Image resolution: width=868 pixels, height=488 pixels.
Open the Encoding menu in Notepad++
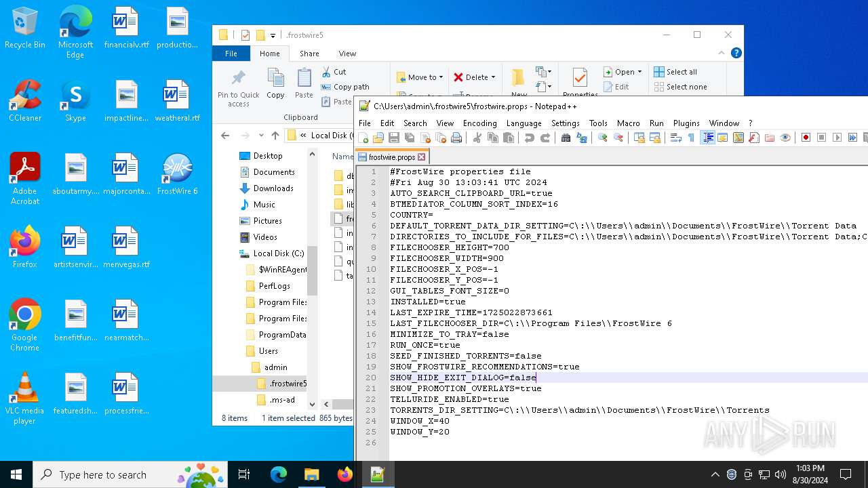480,123
